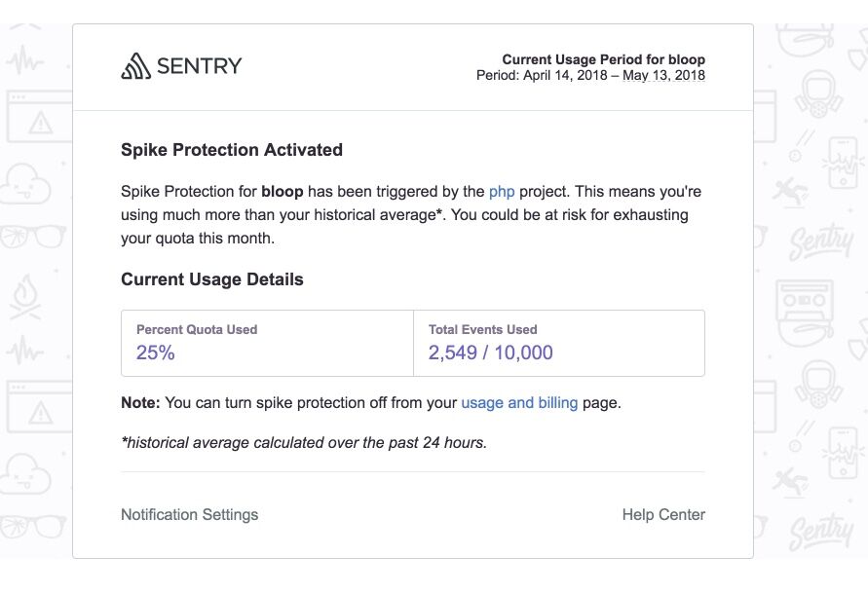Screen dimensions: 868x593
Task: Open the php project link
Action: click(x=502, y=191)
